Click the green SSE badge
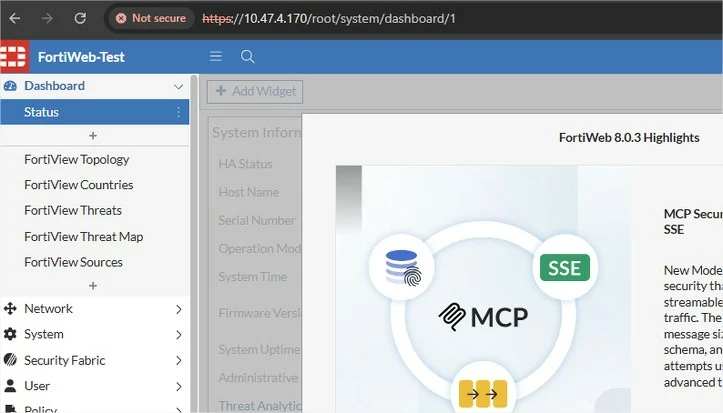 click(x=564, y=268)
